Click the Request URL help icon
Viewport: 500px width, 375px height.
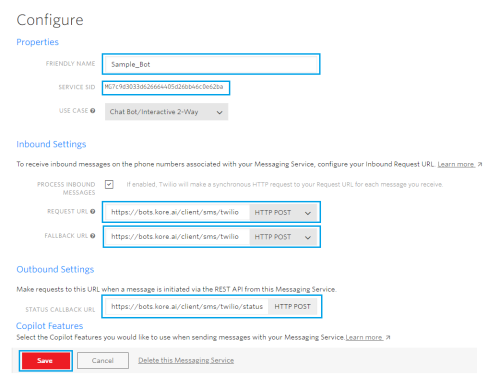93,211
